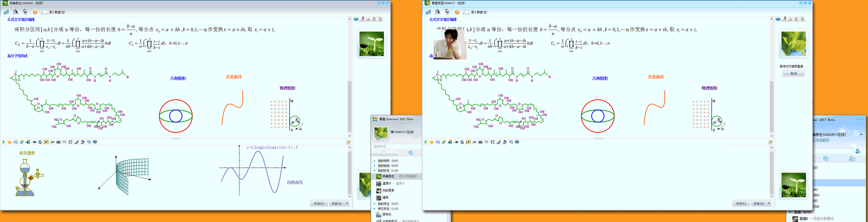This screenshot has width=868, height=222.
Task: Click the emoji smiley icon in left chat toolbar
Action: (x=9, y=142)
